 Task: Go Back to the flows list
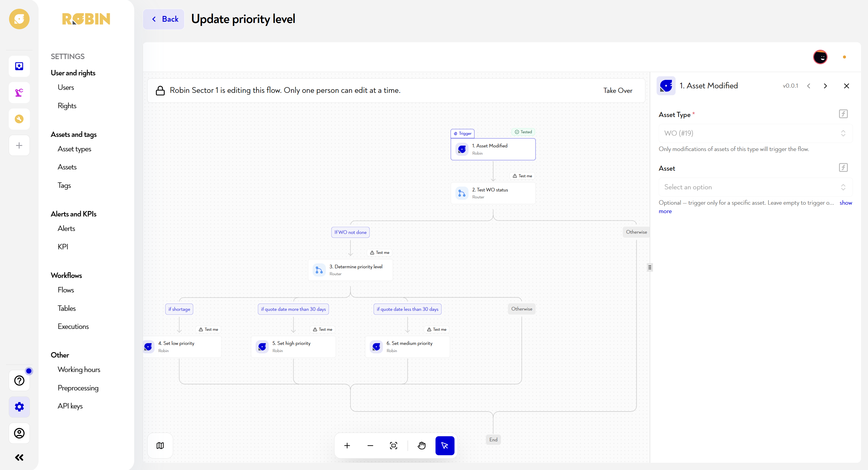tap(164, 19)
